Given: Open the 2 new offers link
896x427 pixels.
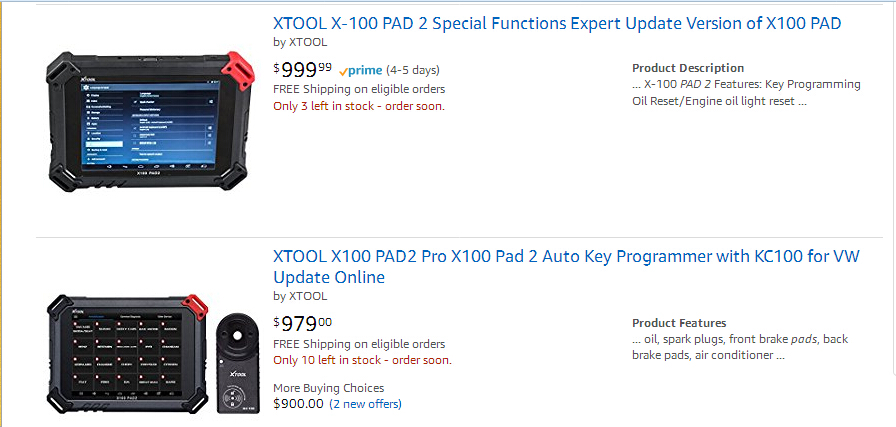Looking at the screenshot, I should tap(365, 404).
